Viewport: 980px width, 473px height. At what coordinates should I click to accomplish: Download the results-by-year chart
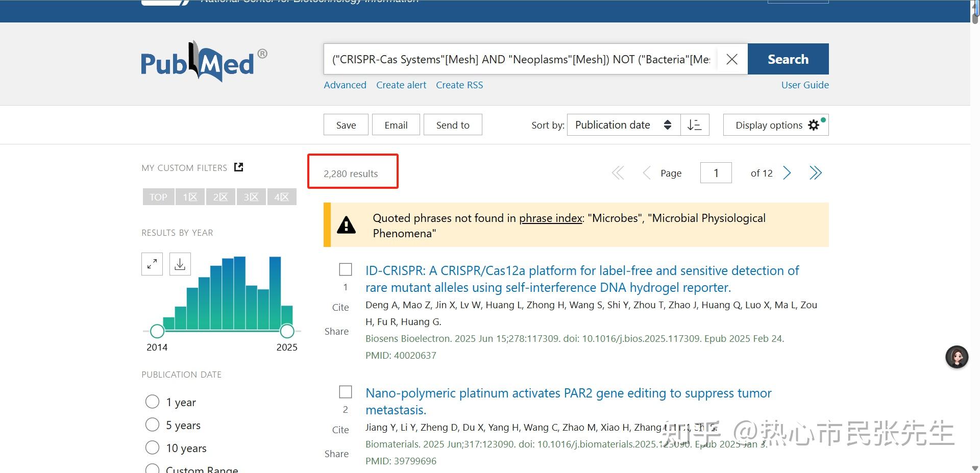tap(180, 264)
